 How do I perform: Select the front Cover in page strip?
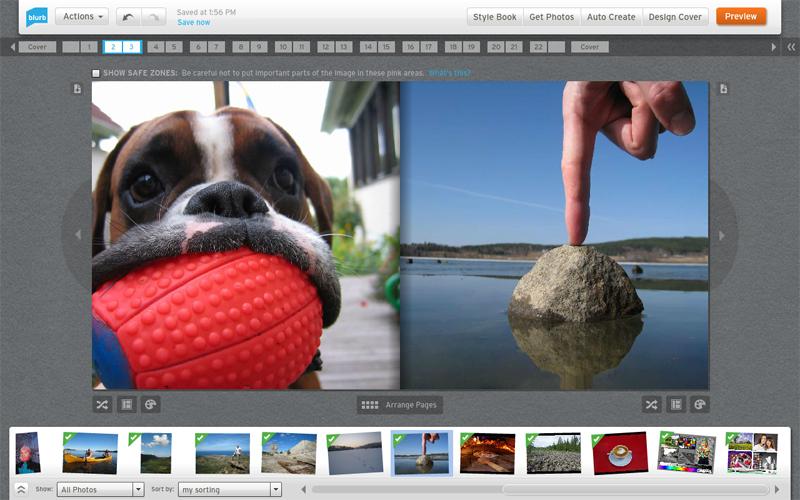37,47
